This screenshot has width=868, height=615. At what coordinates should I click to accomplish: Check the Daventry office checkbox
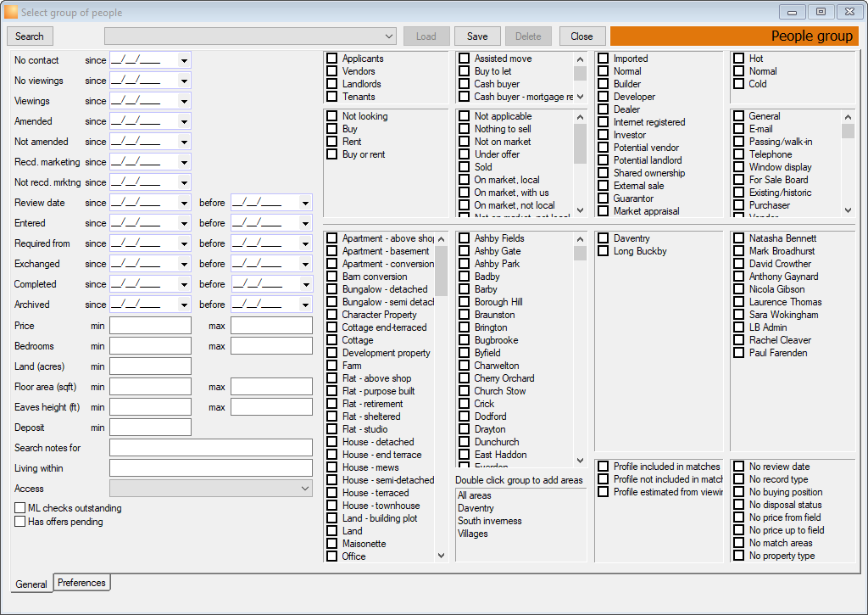tap(604, 238)
